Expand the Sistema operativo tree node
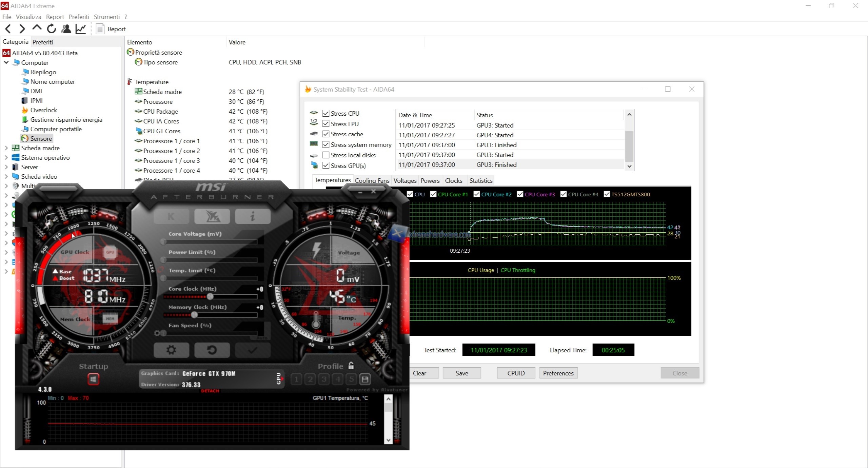Screen dimensions: 868x468 pos(6,157)
